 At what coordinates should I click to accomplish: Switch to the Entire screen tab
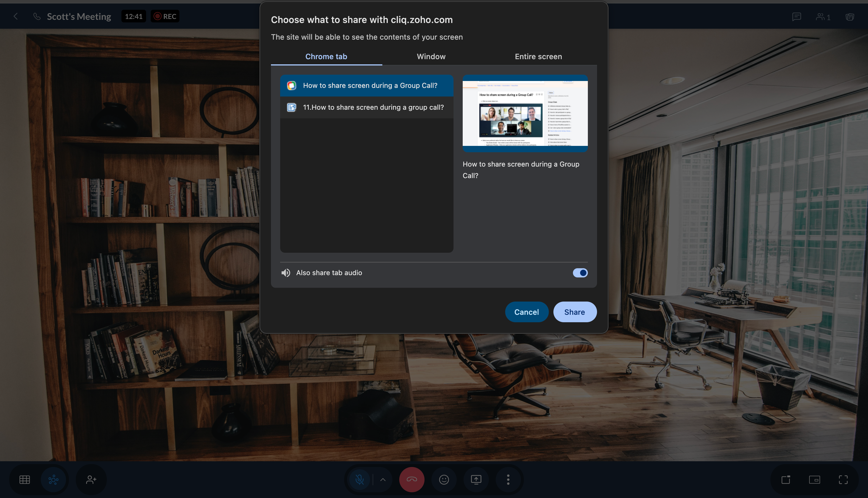pyautogui.click(x=538, y=57)
